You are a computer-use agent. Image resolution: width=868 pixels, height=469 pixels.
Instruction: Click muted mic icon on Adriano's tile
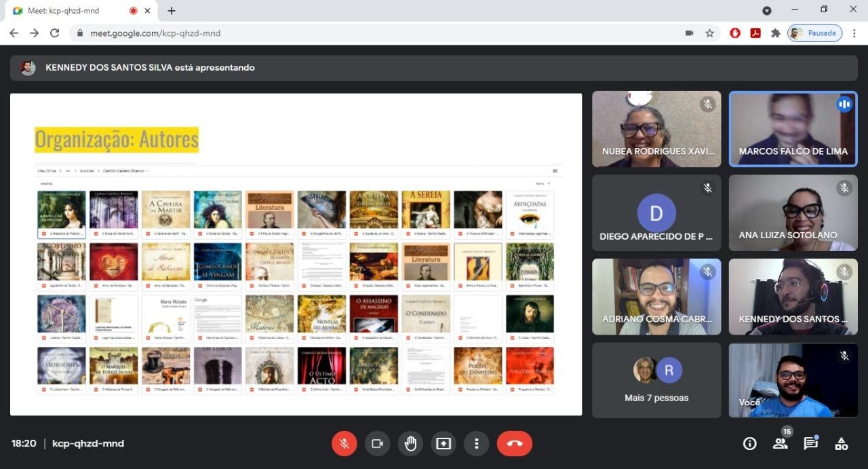pyautogui.click(x=707, y=272)
